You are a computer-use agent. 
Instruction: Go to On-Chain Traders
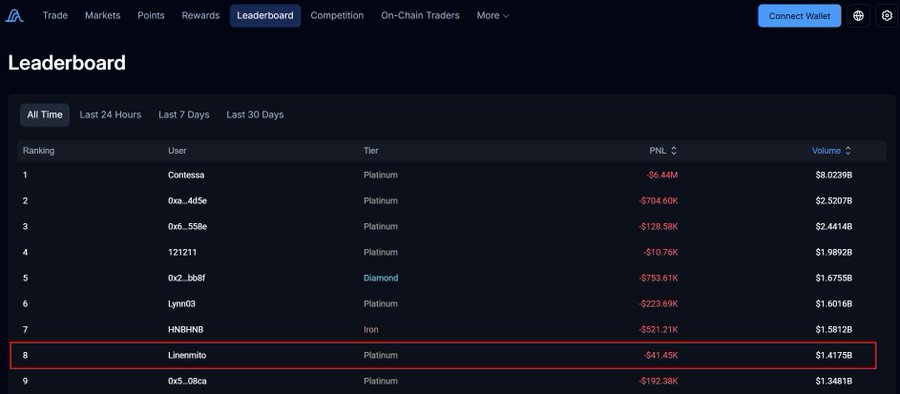[420, 16]
